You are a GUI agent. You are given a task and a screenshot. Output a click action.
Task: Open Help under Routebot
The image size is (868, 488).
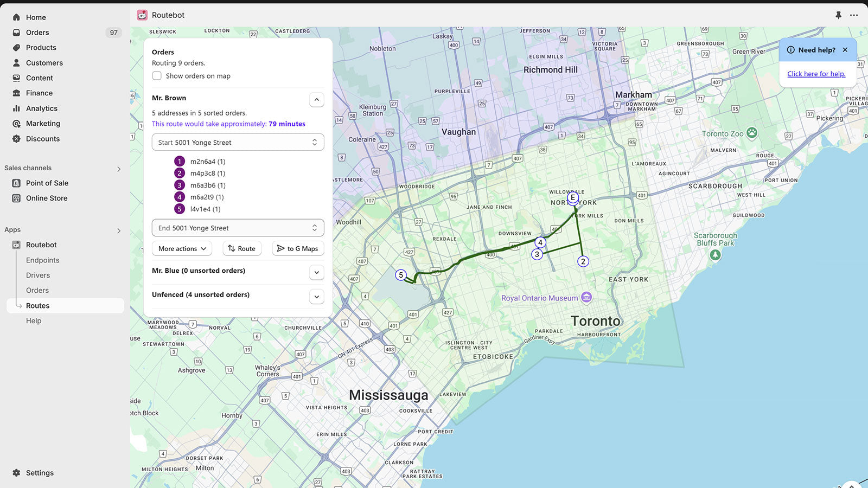coord(34,321)
